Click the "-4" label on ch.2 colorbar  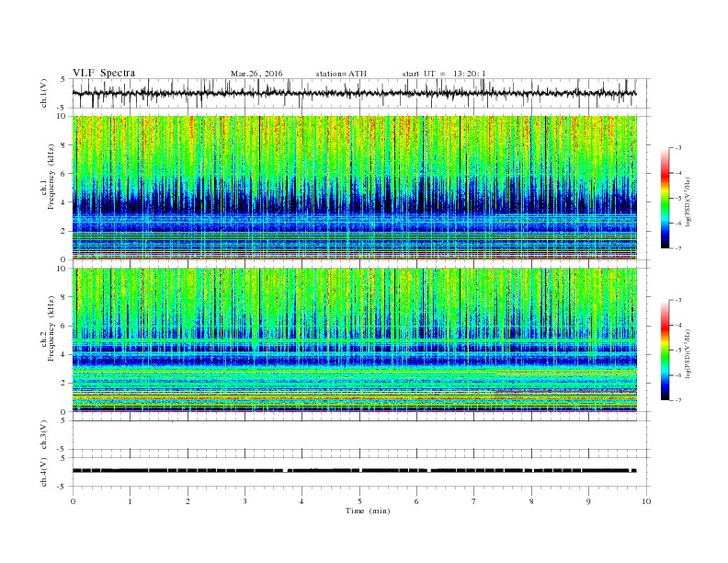click(678, 326)
